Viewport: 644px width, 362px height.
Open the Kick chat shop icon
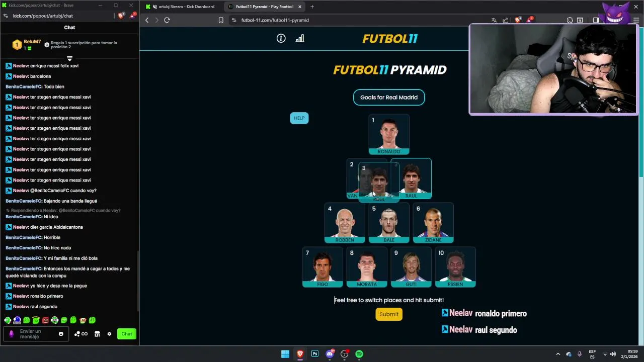click(x=97, y=334)
